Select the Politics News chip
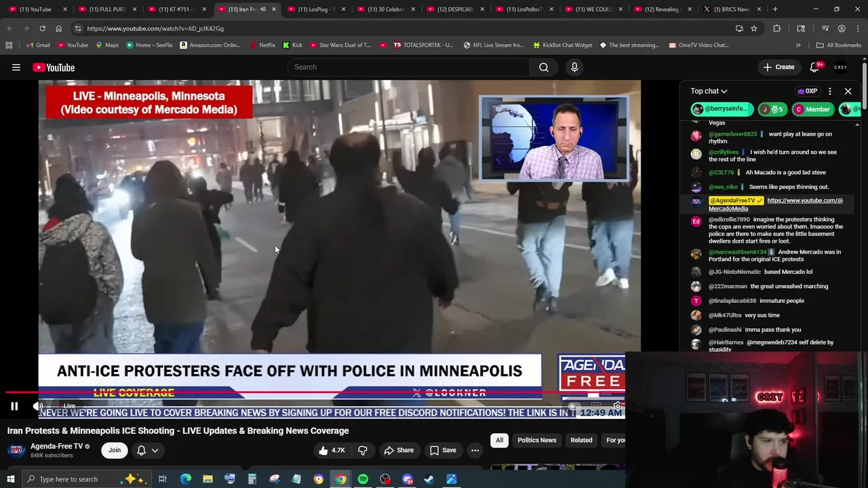The width and height of the screenshot is (868, 488). tap(536, 440)
